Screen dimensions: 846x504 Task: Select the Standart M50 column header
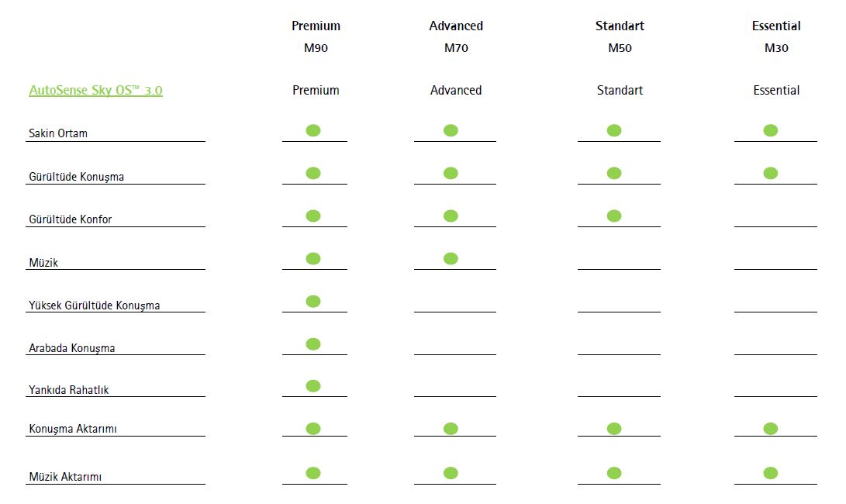coord(620,36)
